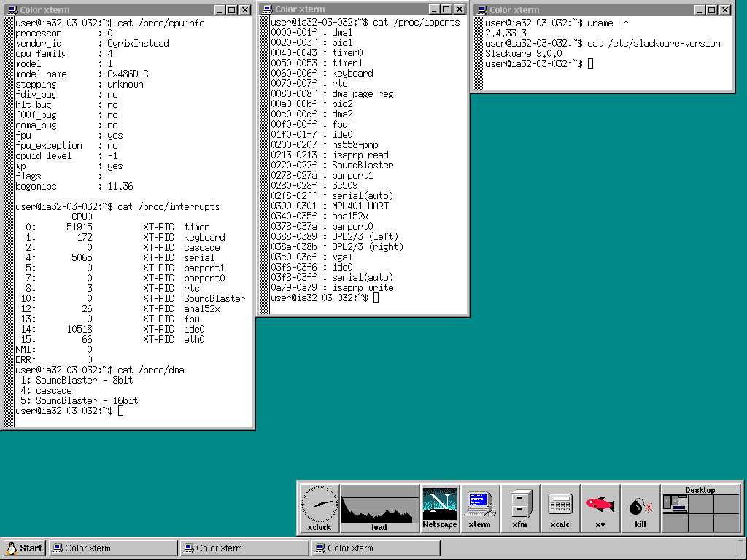Image resolution: width=747 pixels, height=560 pixels.
Task: Launch the xv image viewer
Action: [600, 508]
